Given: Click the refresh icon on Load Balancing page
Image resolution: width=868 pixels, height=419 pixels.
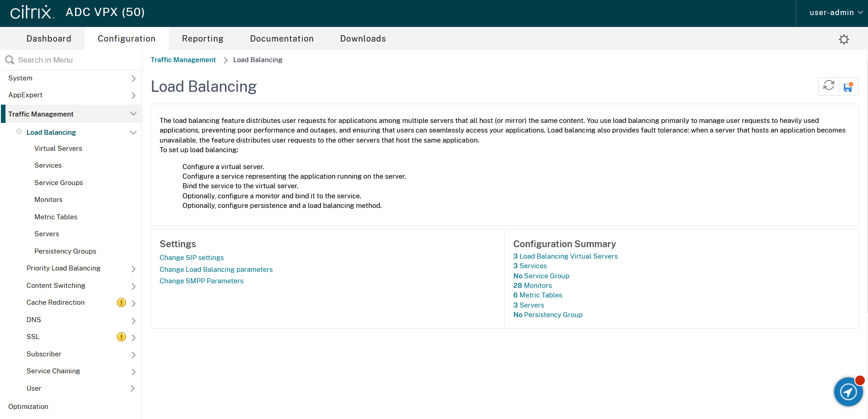Looking at the screenshot, I should [829, 86].
